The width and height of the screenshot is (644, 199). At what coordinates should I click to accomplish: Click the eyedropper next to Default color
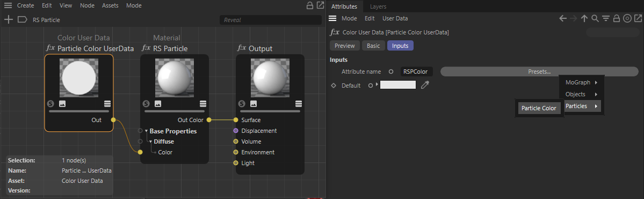coord(425,85)
